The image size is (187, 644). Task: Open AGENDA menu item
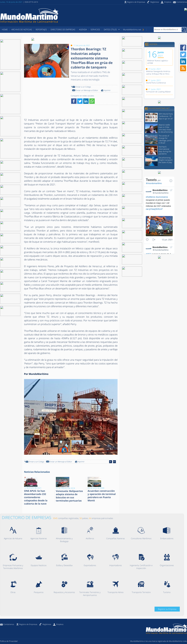(x=83, y=29)
